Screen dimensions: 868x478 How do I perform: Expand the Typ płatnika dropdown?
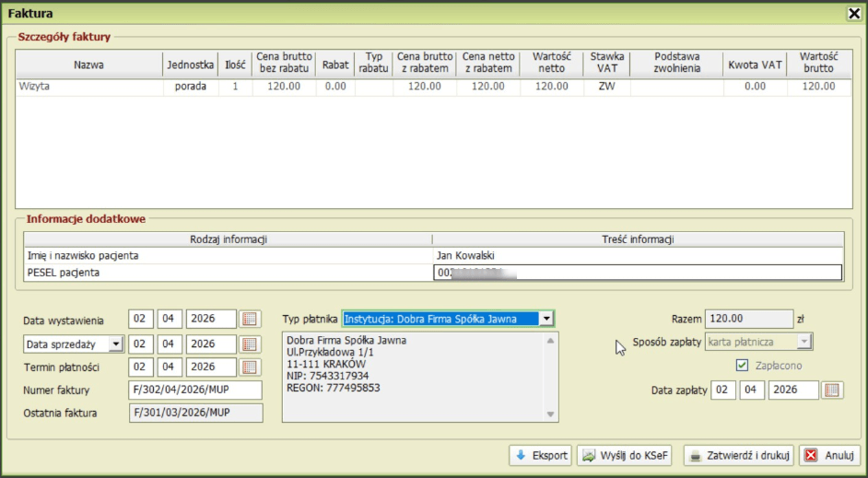click(x=546, y=319)
